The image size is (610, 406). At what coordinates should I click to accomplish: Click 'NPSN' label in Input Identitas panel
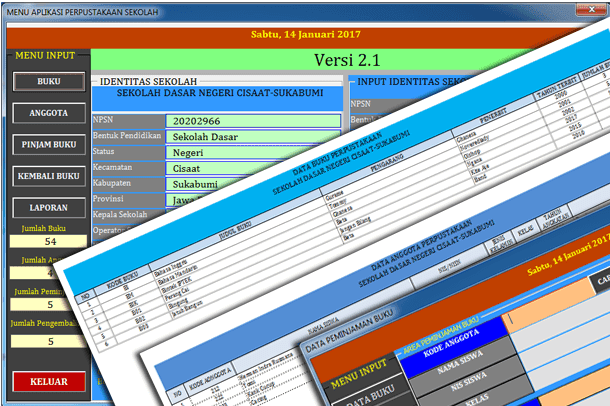pos(361,104)
